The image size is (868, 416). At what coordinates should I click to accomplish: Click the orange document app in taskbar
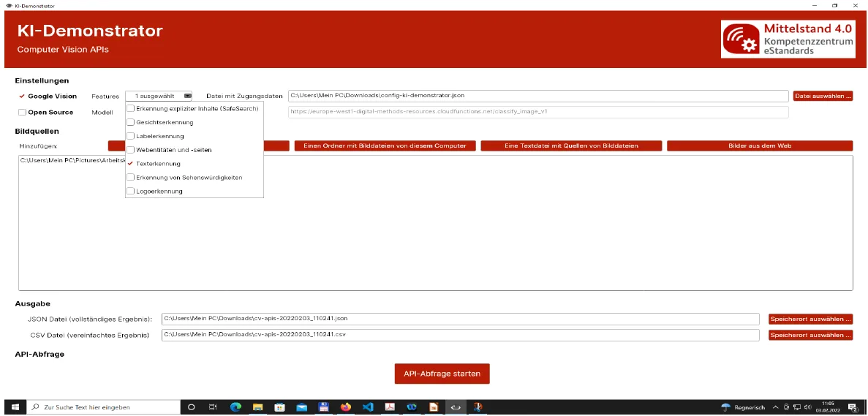click(x=434, y=407)
